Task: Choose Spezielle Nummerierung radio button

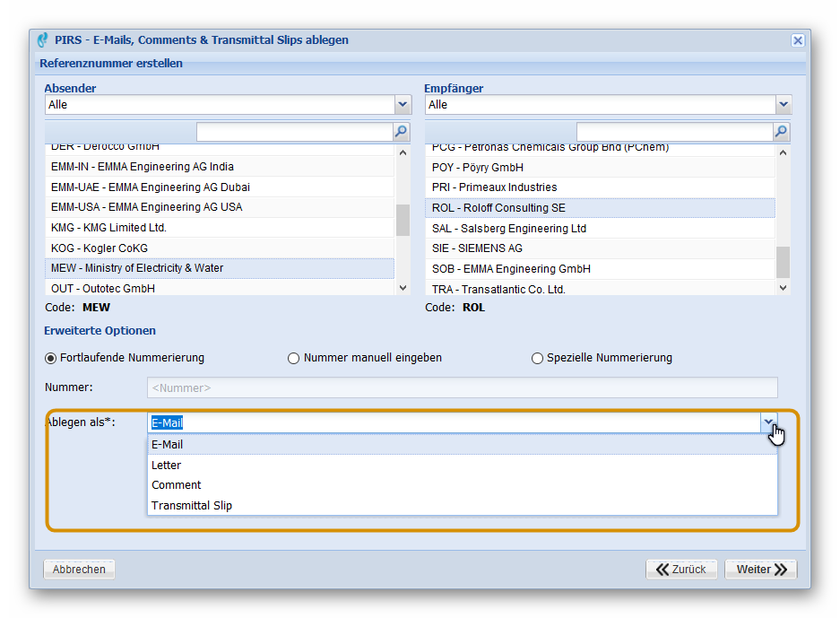Action: pyautogui.click(x=537, y=359)
